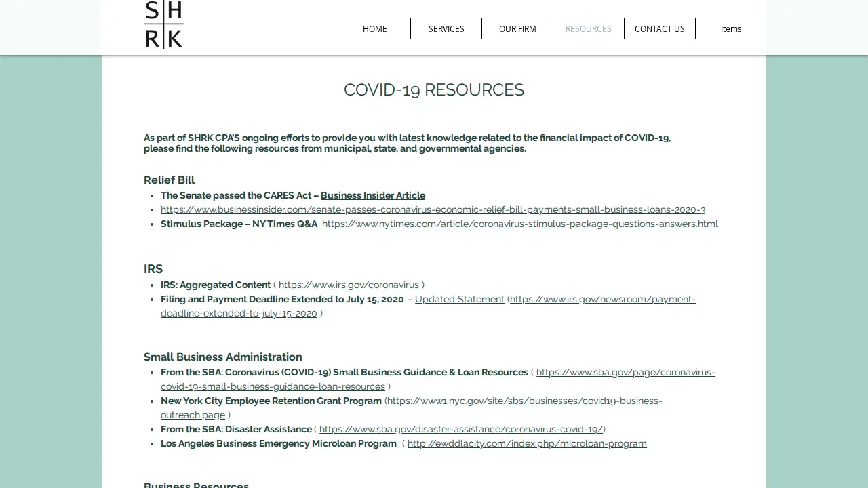
Task: Open the CONTACT US page
Action: click(x=660, y=28)
